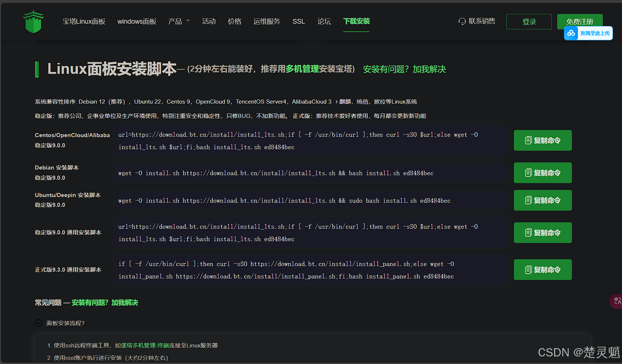The width and height of the screenshot is (622, 364).
Task: Open the 运维服务 nav item
Action: [x=267, y=21]
